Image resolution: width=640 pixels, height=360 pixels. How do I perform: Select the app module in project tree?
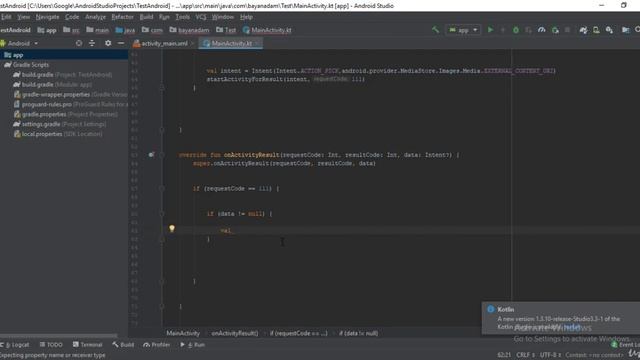(64, 55)
